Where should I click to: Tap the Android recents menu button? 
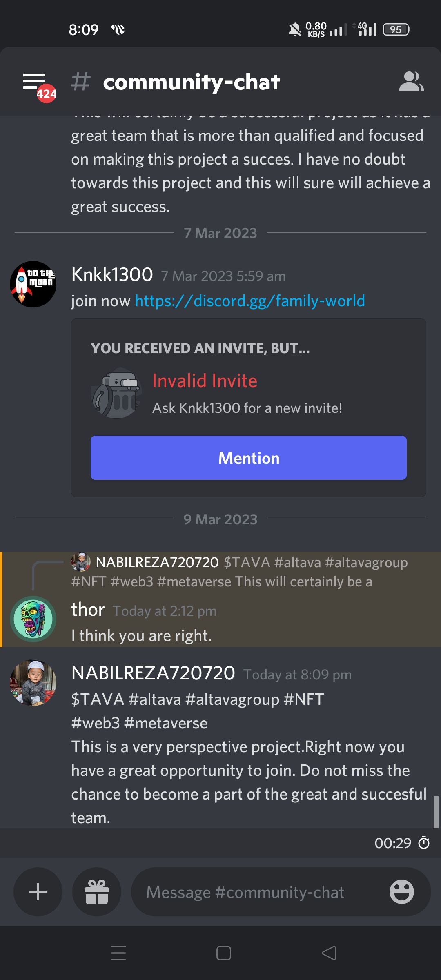coord(118,953)
